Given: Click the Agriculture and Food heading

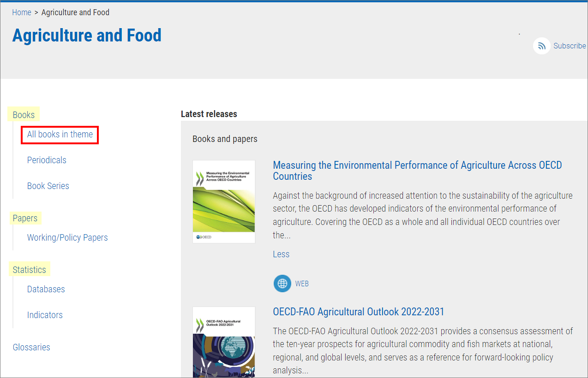Looking at the screenshot, I should 87,35.
